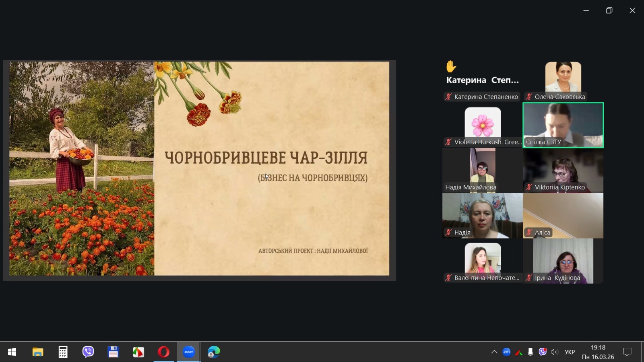This screenshot has height=362, width=644.
Task: Open the notification center panel
Action: click(x=627, y=352)
